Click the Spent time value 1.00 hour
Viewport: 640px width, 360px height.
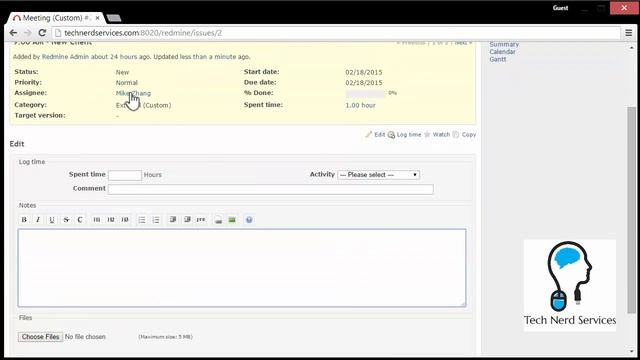tap(360, 105)
